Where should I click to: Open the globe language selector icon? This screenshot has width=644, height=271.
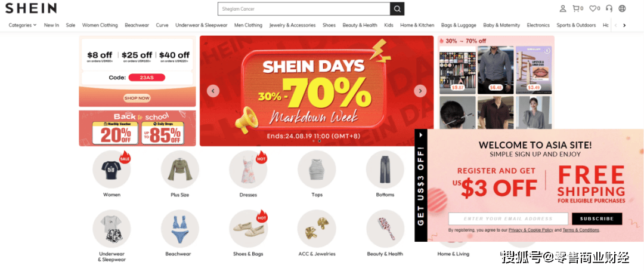622,8
